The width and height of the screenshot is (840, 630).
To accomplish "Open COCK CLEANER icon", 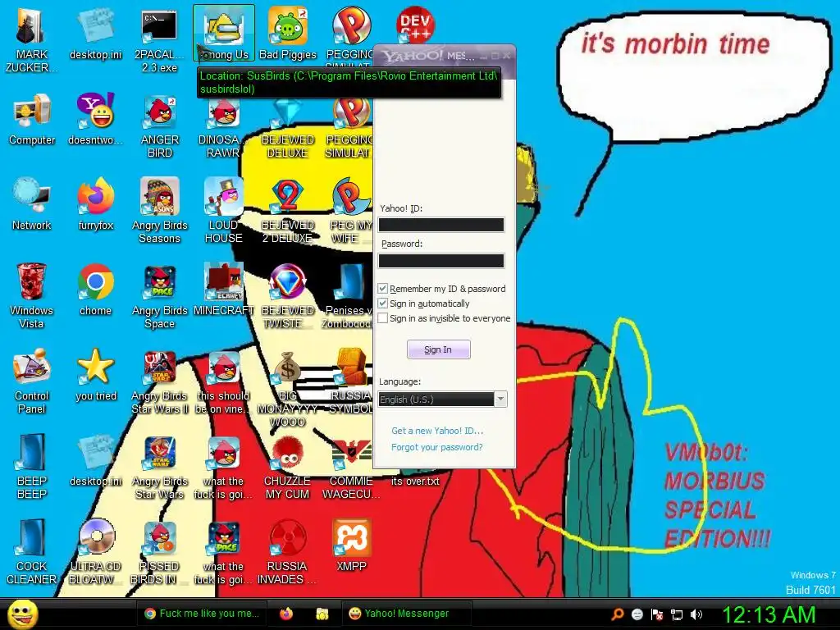I will coord(31,551).
